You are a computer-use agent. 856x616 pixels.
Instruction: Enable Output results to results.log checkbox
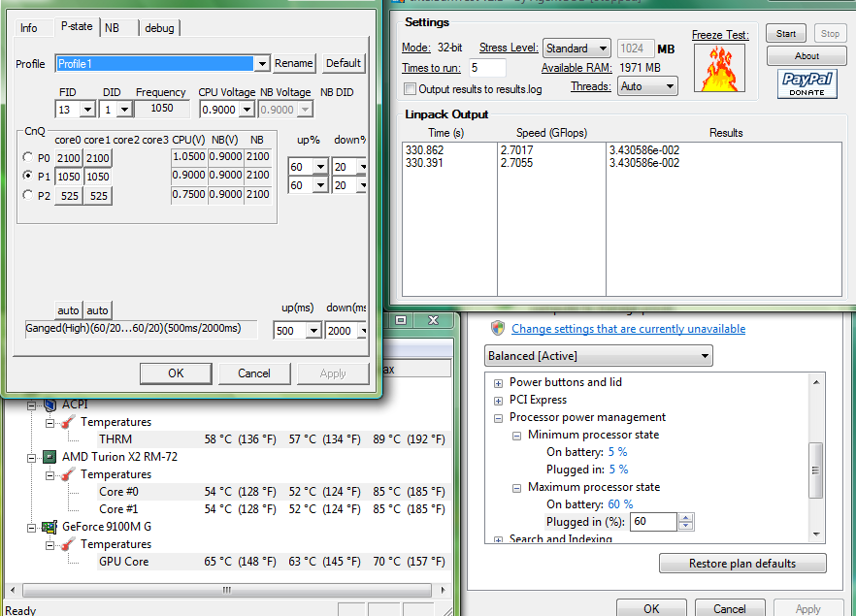click(x=410, y=88)
